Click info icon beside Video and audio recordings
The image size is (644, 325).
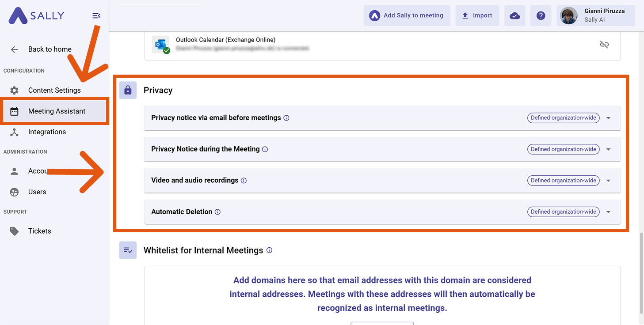(244, 181)
